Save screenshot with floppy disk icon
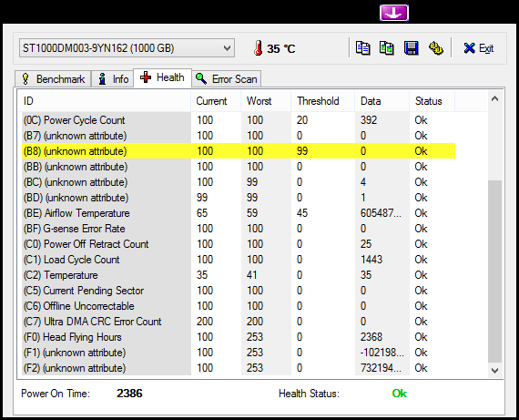The image size is (519, 420). point(411,48)
